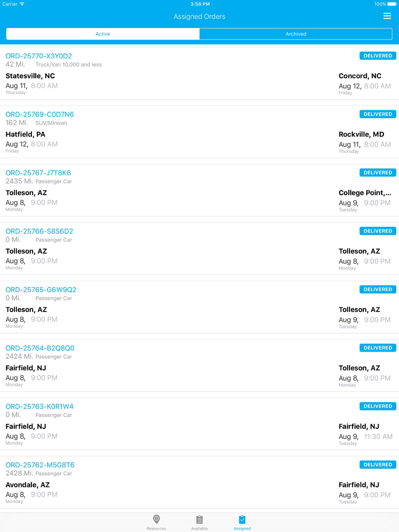This screenshot has height=532, width=399.
Task: Tap the Assigned Orders title
Action: (199, 16)
